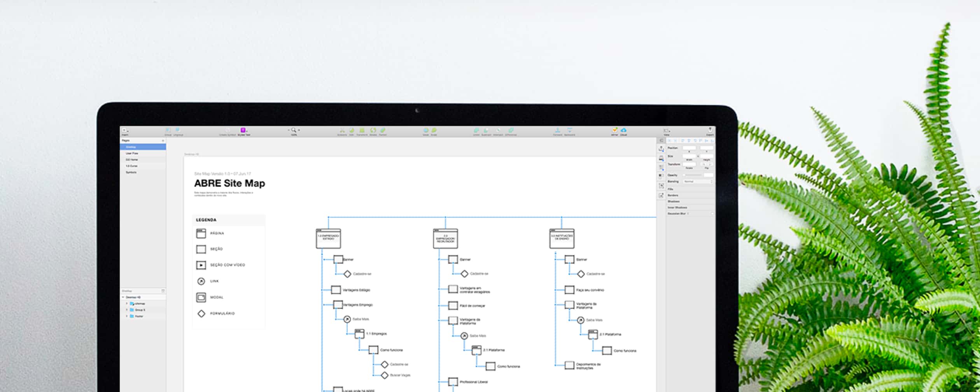Collapse the Desktop HD artboard layer
980x392 pixels.
tap(123, 297)
